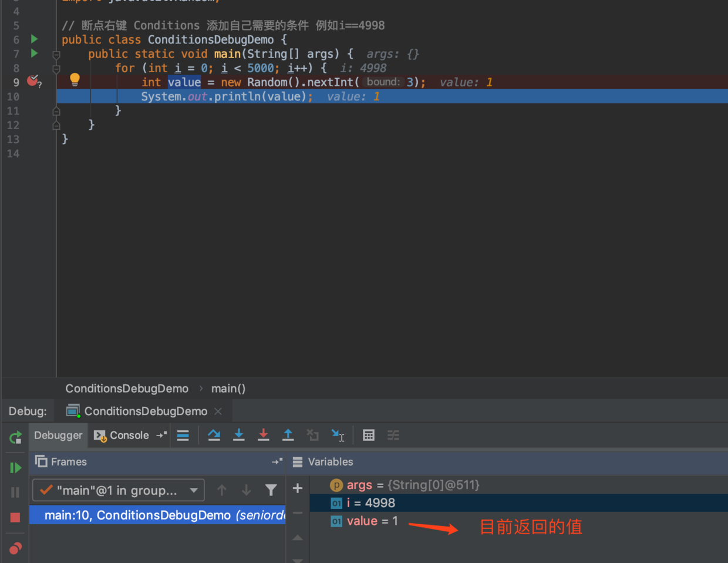Click the highlighted word value on line 9
728x563 pixels.
point(184,82)
